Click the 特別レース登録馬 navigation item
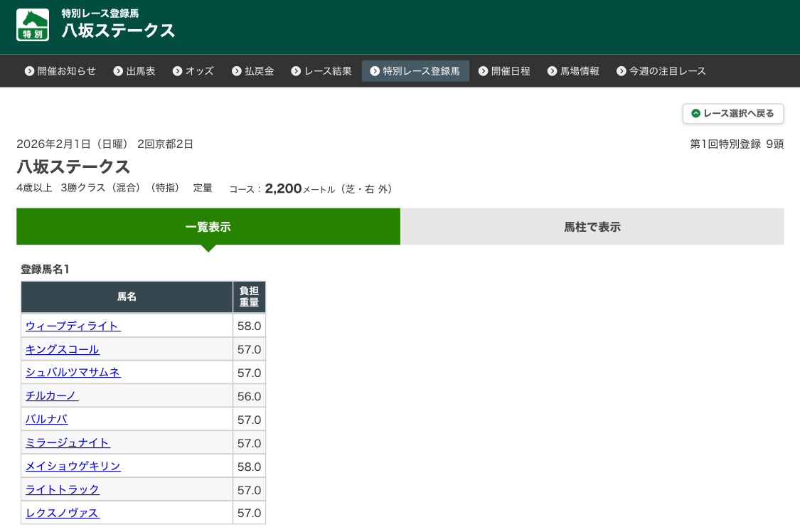Viewport: 800px width, 532px height. 415,71
